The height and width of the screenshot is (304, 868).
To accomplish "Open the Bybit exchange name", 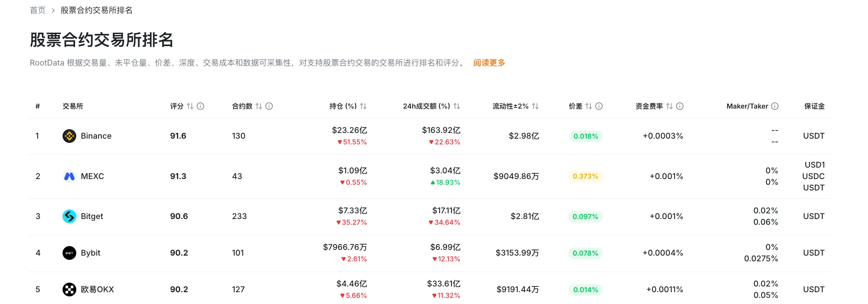I will (90, 253).
